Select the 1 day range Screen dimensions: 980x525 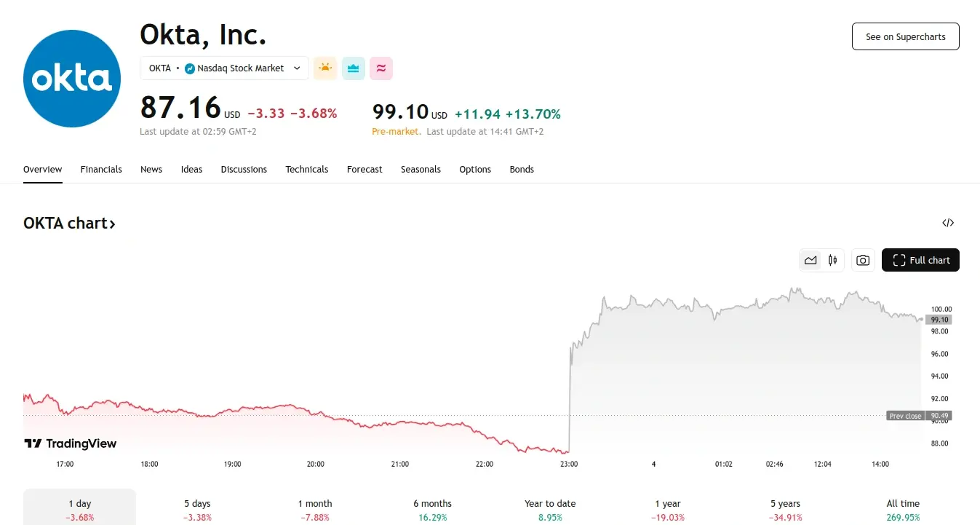click(x=80, y=509)
